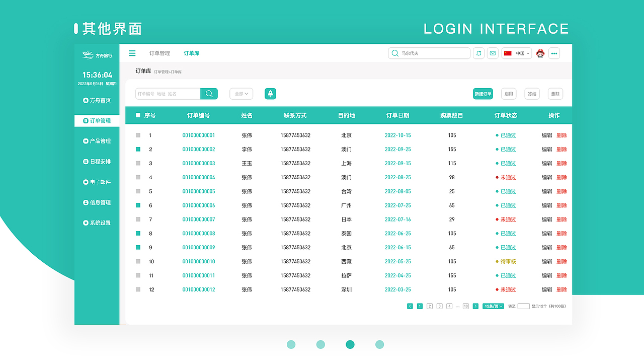Open 产品管理 in the sidebar
Image resolution: width=644 pixels, height=363 pixels.
click(97, 141)
